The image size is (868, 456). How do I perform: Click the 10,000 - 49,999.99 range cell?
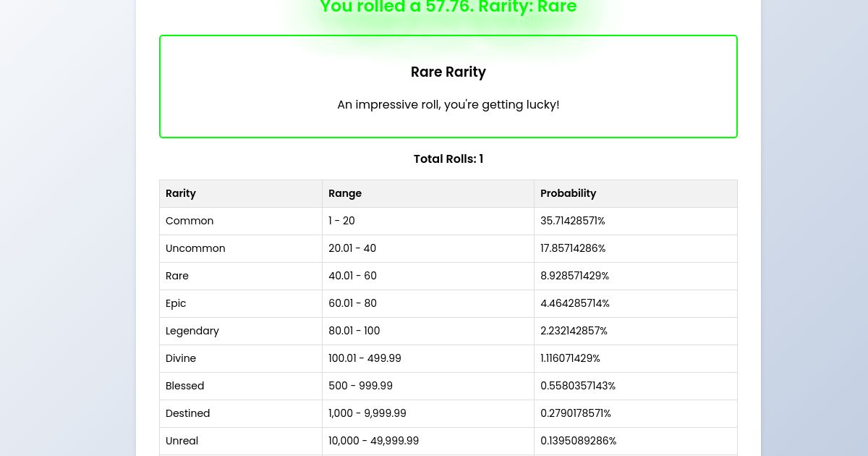tap(373, 441)
